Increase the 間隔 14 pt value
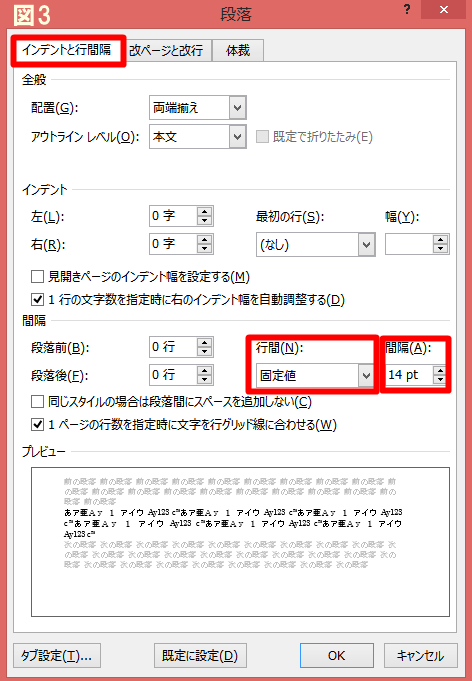 point(440,370)
